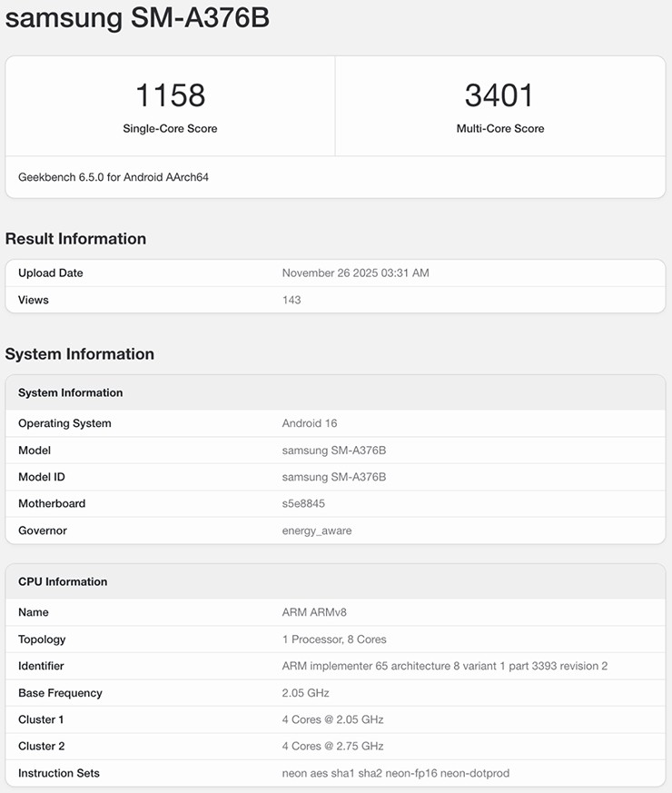Click the Cluster 2 row label
This screenshot has height=793, width=672.
point(42,747)
